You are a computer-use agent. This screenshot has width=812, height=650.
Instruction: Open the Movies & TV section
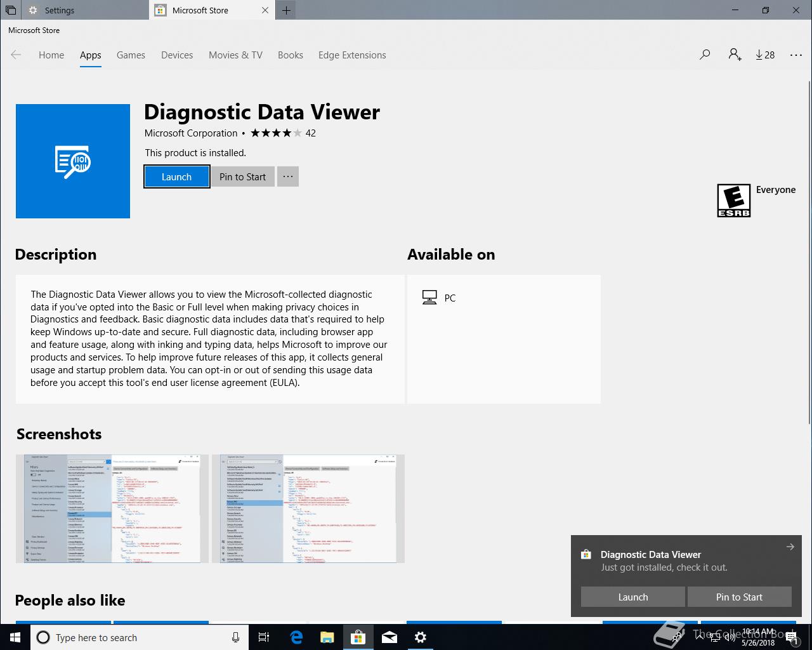[235, 55]
